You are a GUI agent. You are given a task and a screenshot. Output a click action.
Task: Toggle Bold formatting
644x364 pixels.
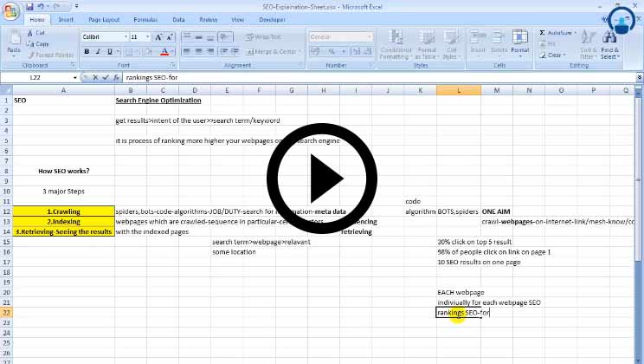point(87,52)
